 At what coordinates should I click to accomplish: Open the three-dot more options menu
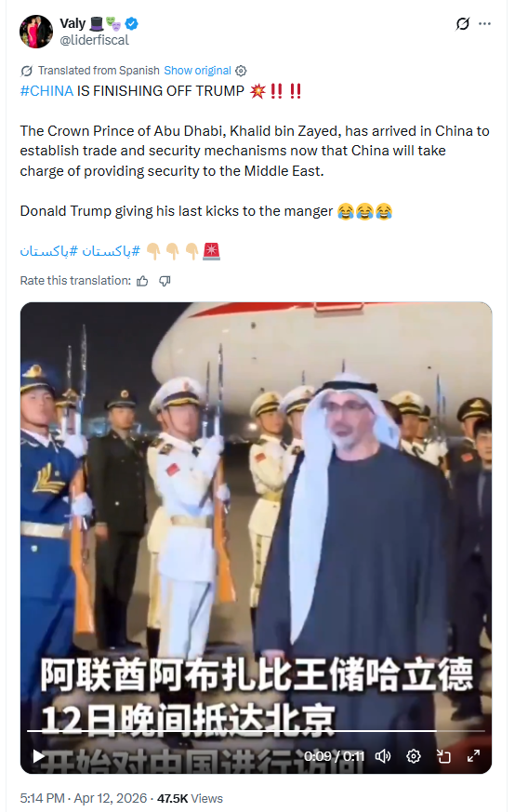(484, 24)
